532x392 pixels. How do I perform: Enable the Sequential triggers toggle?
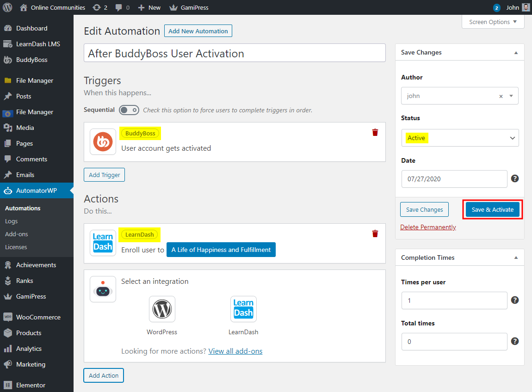coord(129,110)
